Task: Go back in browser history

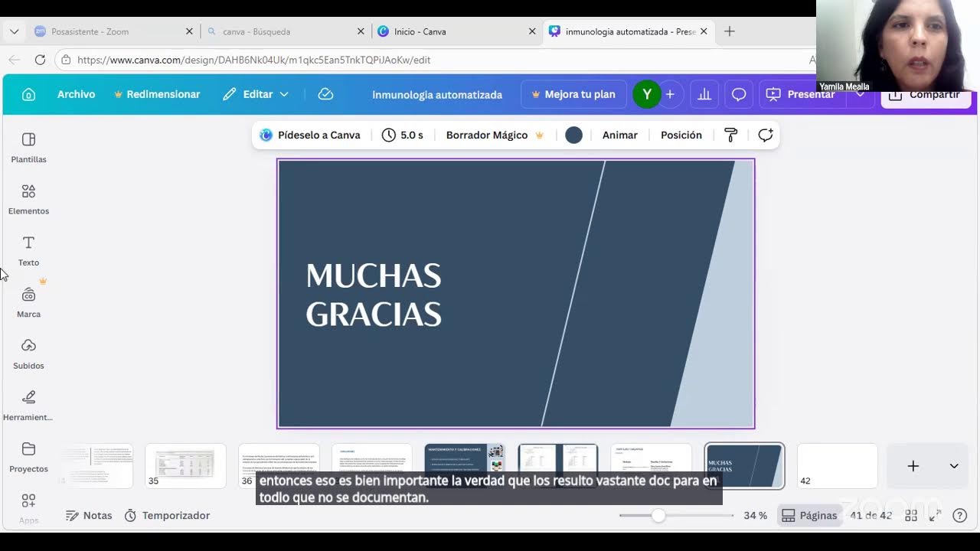Action: 15,60
